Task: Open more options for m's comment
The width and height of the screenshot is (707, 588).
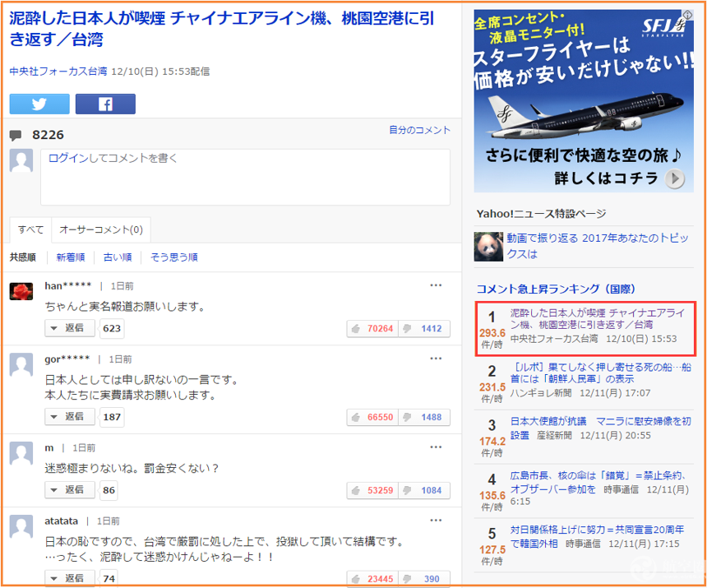Action: point(436,447)
